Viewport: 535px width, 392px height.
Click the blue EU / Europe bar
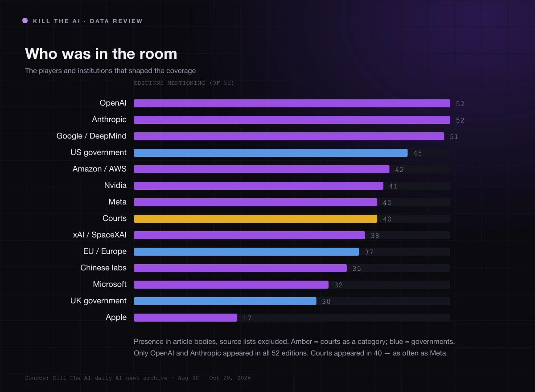point(246,252)
